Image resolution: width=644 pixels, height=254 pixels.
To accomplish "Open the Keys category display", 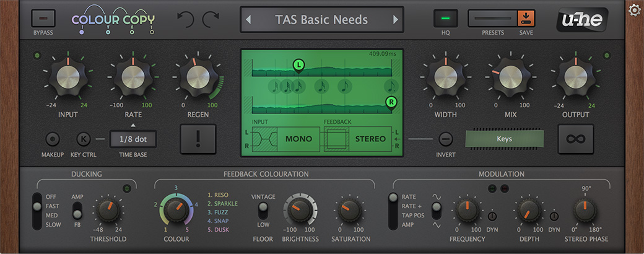I will (504, 139).
